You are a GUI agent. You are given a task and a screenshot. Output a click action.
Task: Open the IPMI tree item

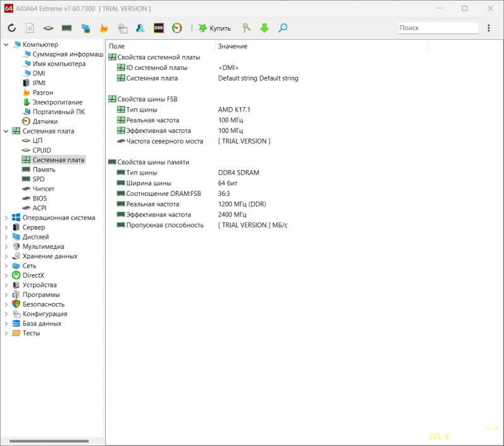tap(34, 83)
